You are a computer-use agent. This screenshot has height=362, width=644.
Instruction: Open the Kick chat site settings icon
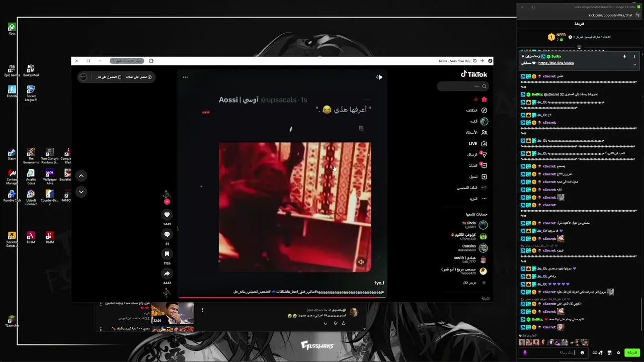tap(637, 15)
